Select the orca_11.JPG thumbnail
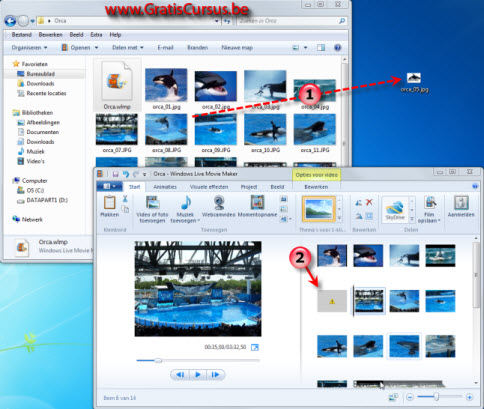The image size is (484, 409). pyautogui.click(x=315, y=129)
